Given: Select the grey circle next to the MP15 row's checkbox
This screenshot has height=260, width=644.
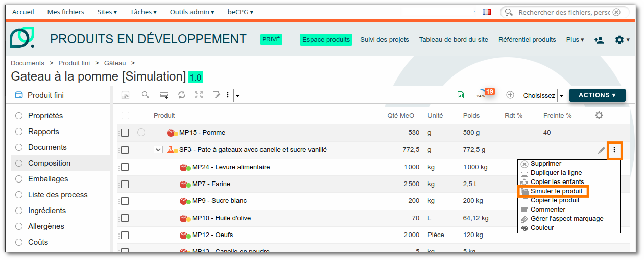Looking at the screenshot, I should [x=141, y=133].
